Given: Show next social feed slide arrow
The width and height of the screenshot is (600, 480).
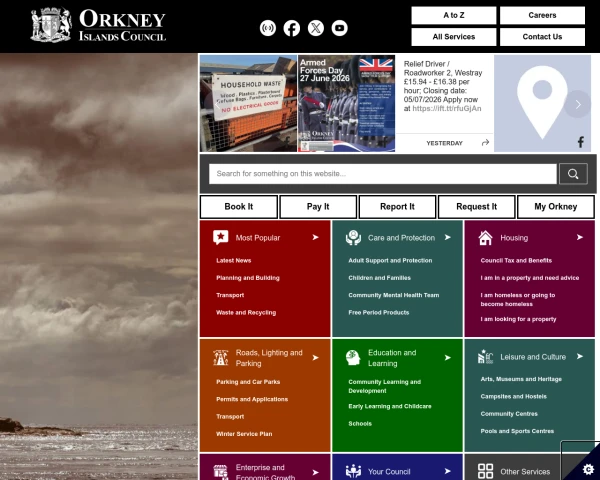Looking at the screenshot, I should click(x=578, y=104).
